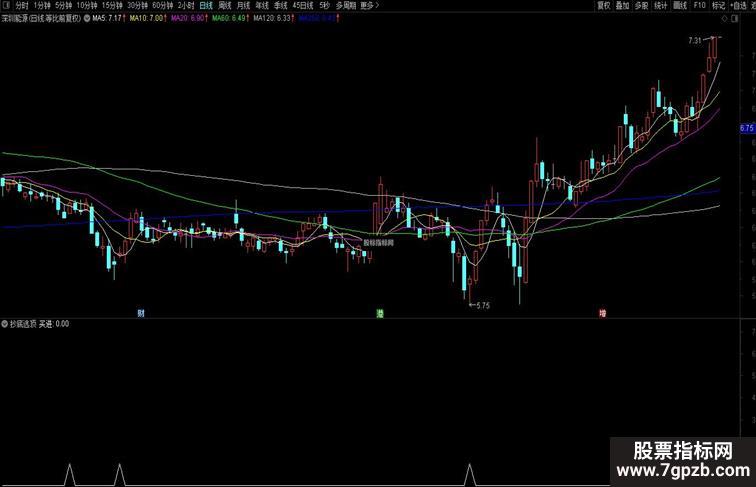Image resolution: width=756 pixels, height=487 pixels.
Task: Click the 抄底逃顶 indicator settings icon
Action: [x=4, y=324]
